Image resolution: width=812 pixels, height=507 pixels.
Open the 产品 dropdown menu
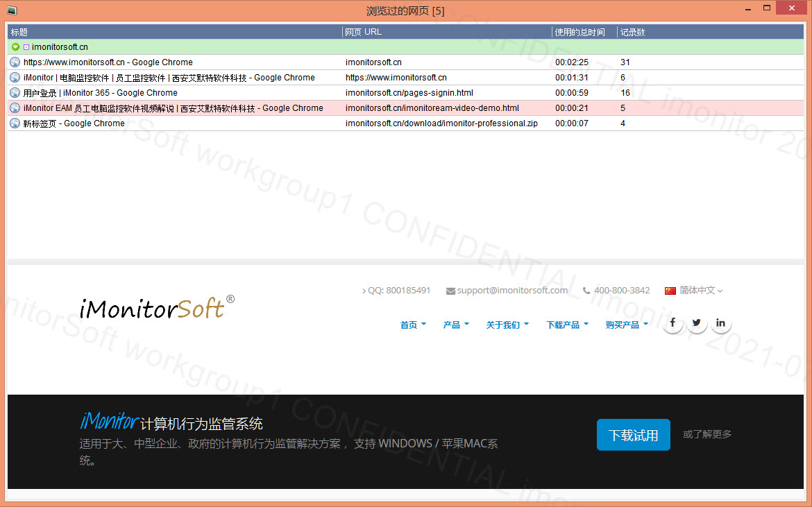click(x=456, y=325)
